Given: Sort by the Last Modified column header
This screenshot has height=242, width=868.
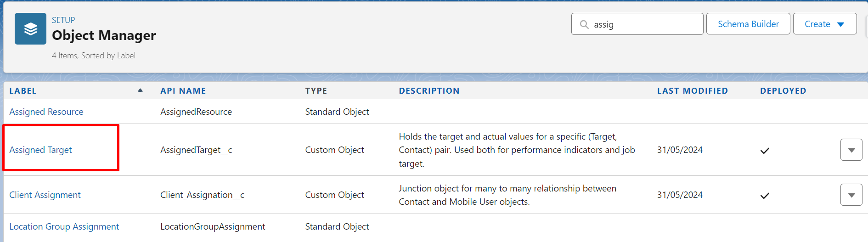Looking at the screenshot, I should coord(692,91).
